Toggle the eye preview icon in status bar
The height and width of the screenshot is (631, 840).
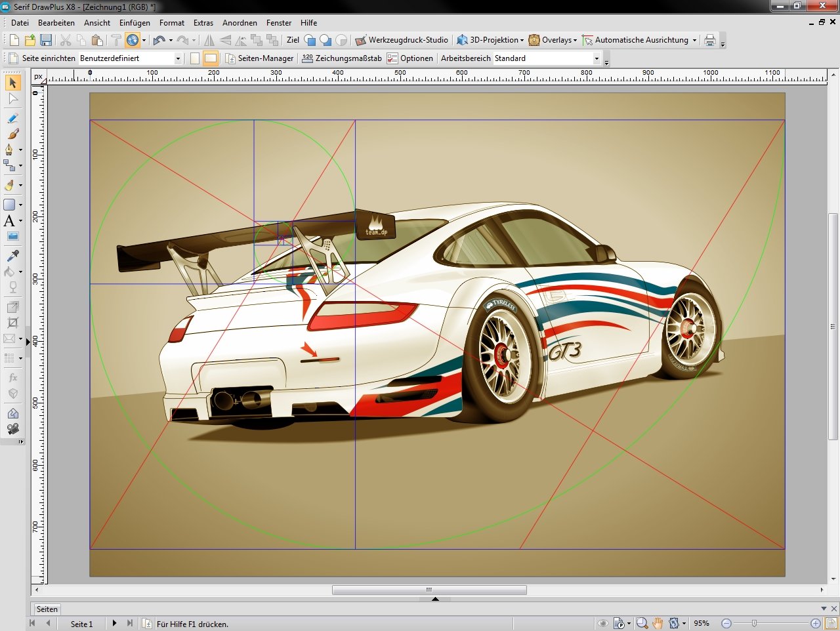tap(602, 623)
